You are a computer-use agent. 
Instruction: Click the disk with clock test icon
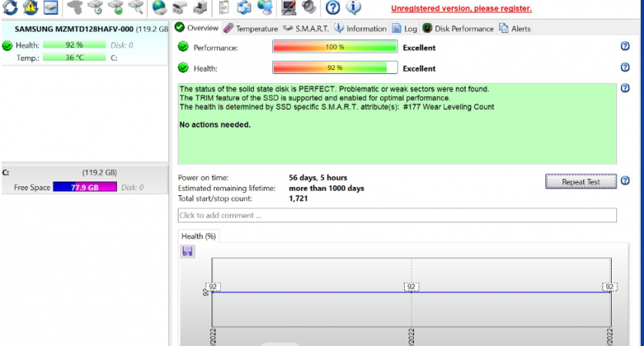(x=95, y=8)
